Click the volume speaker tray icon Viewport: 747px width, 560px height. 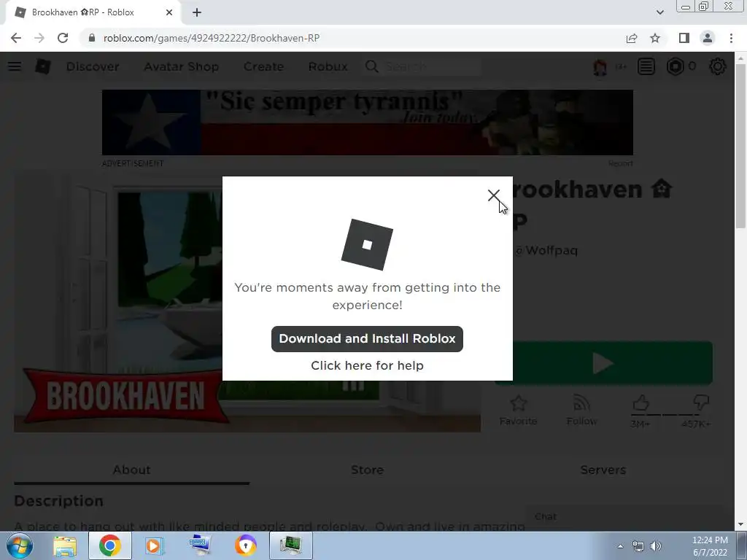pyautogui.click(x=656, y=546)
